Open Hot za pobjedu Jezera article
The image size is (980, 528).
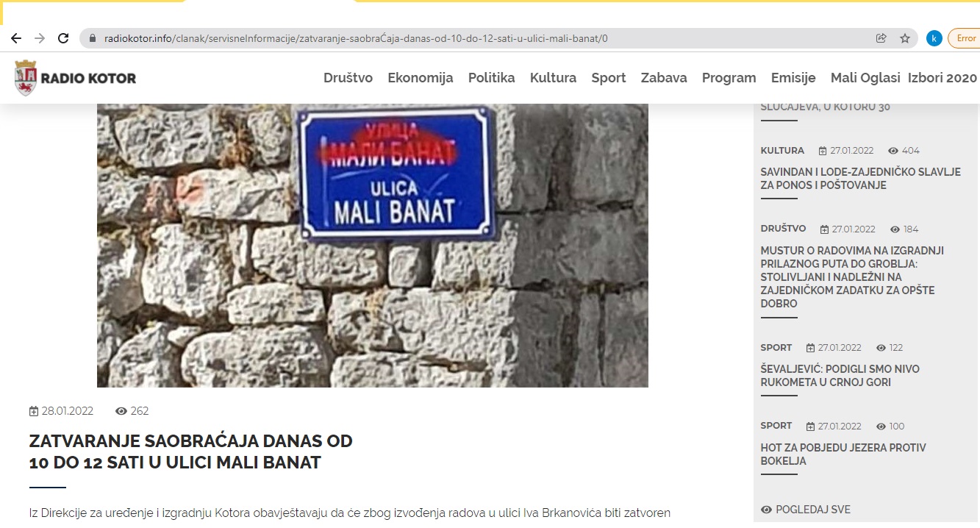pos(843,454)
